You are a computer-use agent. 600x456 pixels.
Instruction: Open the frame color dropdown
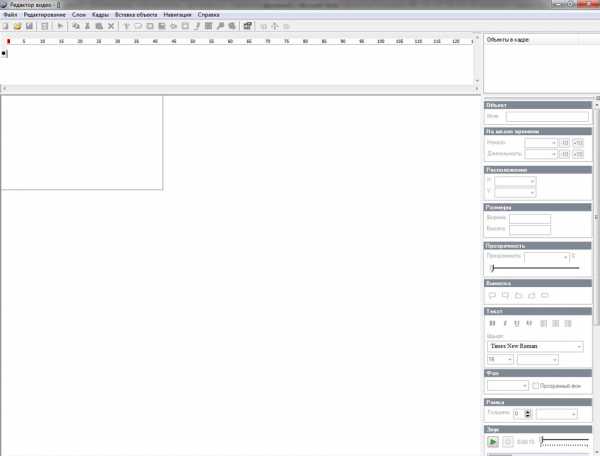pos(556,414)
